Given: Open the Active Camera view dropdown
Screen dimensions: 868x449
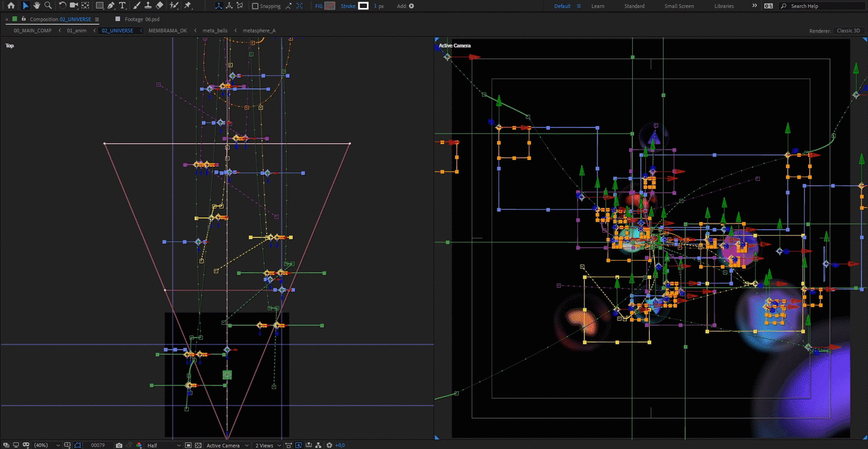Looking at the screenshot, I should (227, 445).
